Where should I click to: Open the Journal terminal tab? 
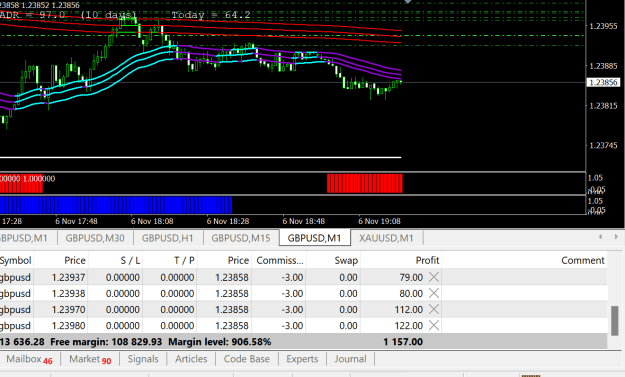[x=350, y=359]
